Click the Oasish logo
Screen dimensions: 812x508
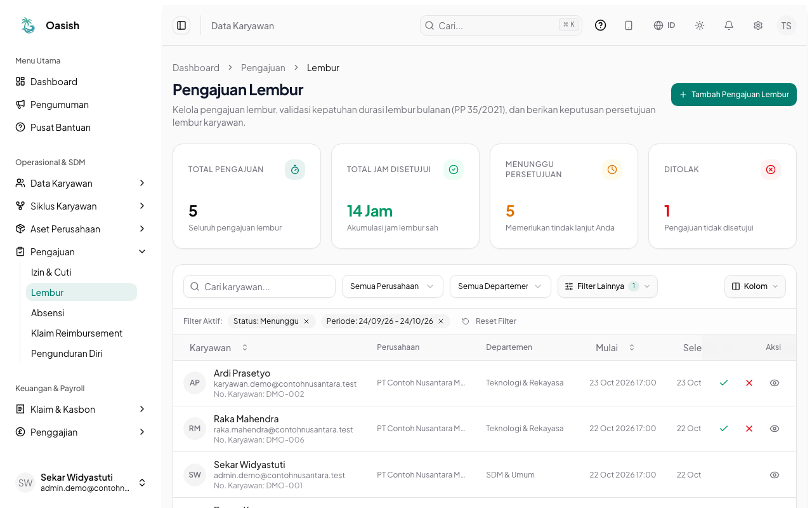click(28, 25)
